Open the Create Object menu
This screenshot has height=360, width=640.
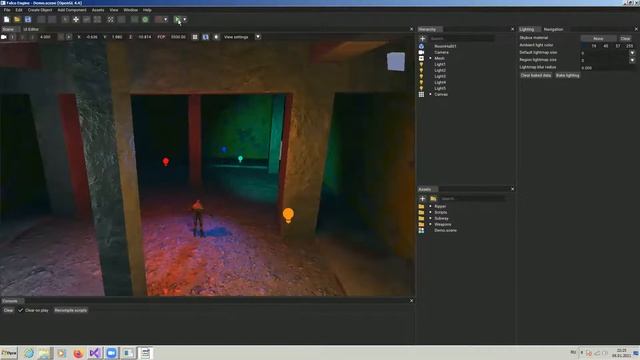40,10
